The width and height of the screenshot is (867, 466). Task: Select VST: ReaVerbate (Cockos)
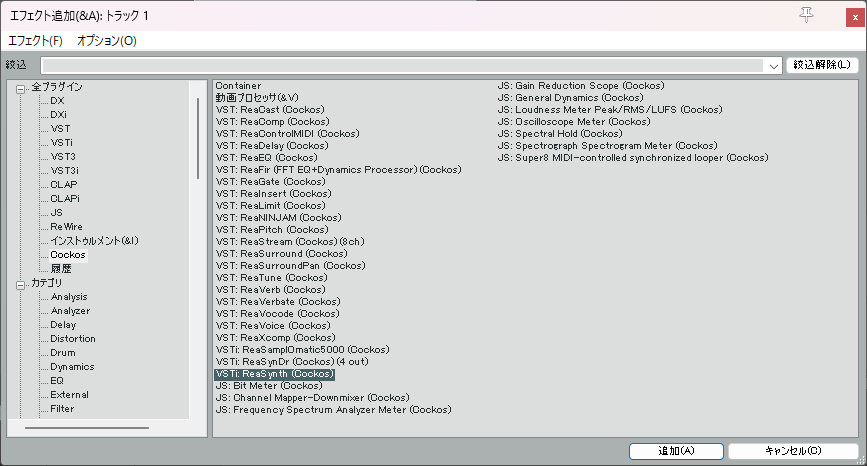coord(278,302)
